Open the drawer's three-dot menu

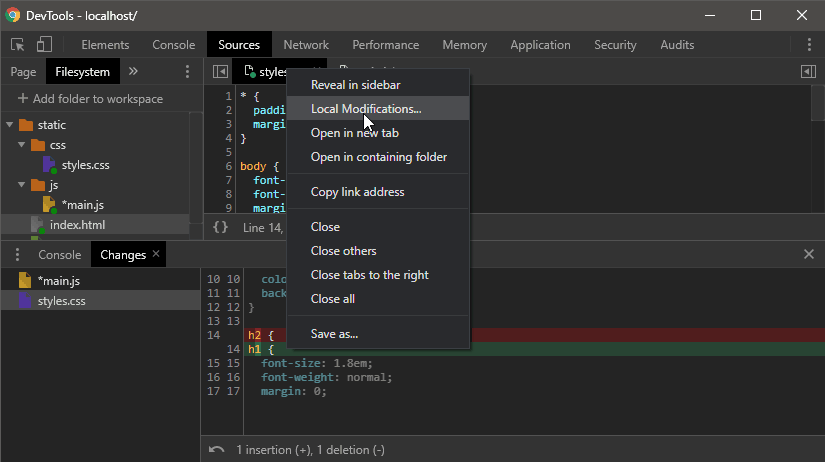coord(17,255)
